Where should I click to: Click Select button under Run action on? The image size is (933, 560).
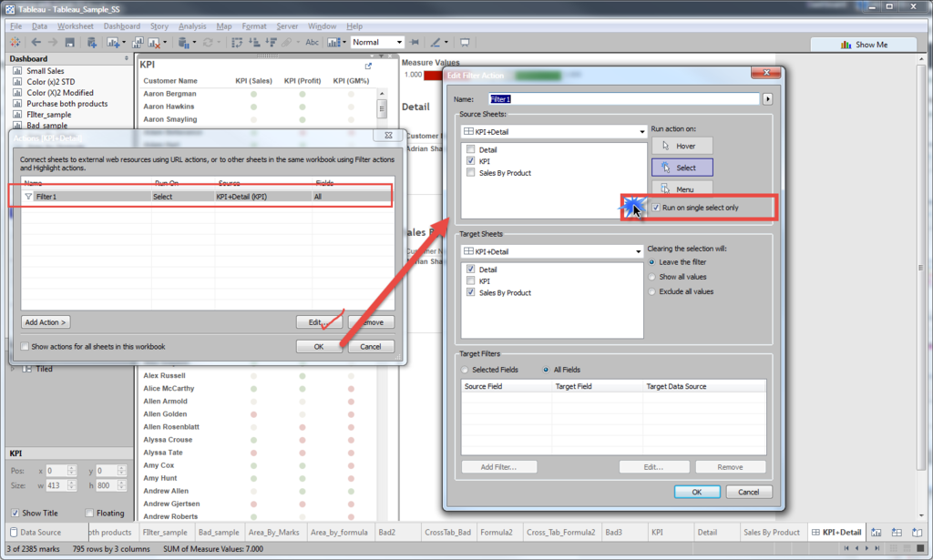(x=682, y=168)
